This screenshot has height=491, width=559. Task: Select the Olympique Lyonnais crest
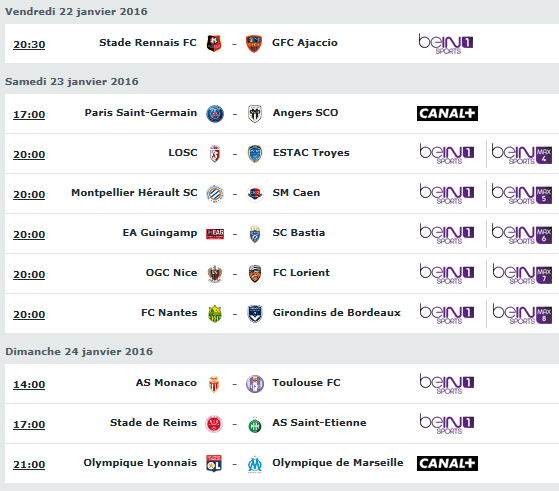(x=214, y=464)
